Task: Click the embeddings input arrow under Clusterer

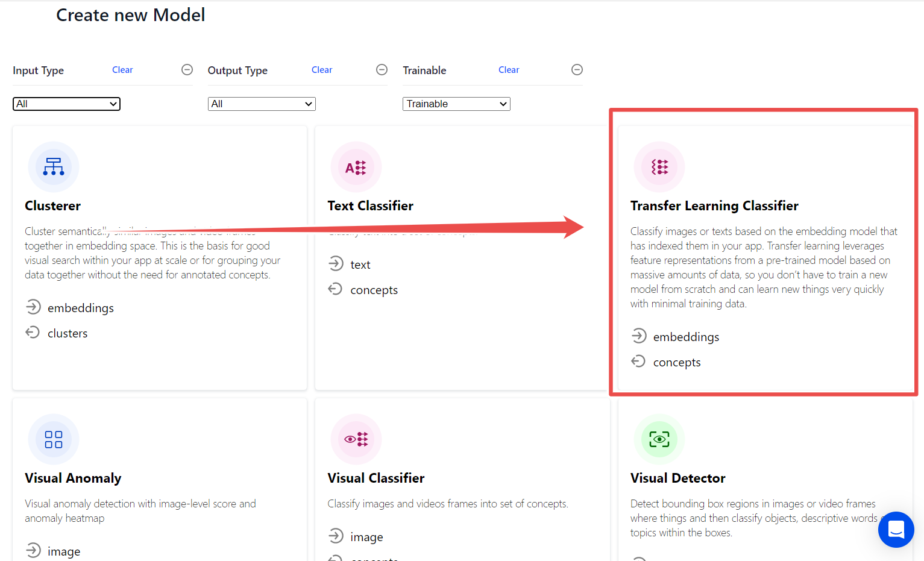Action: pos(34,307)
